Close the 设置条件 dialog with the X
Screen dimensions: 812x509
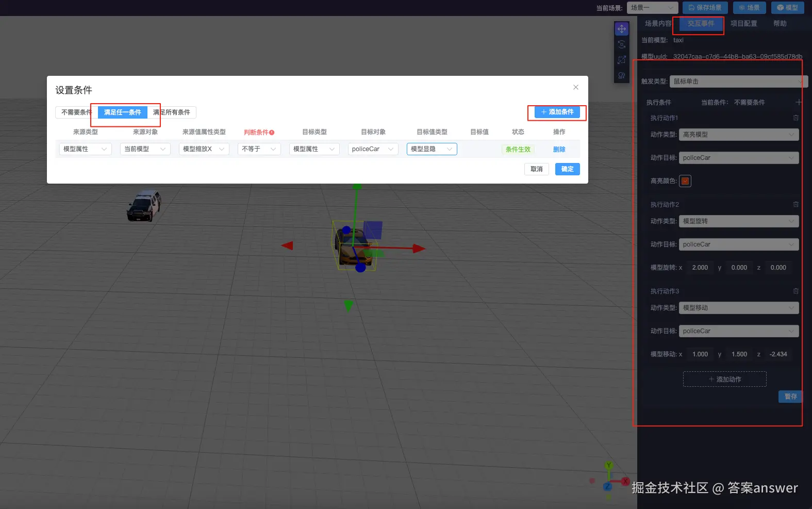click(576, 87)
